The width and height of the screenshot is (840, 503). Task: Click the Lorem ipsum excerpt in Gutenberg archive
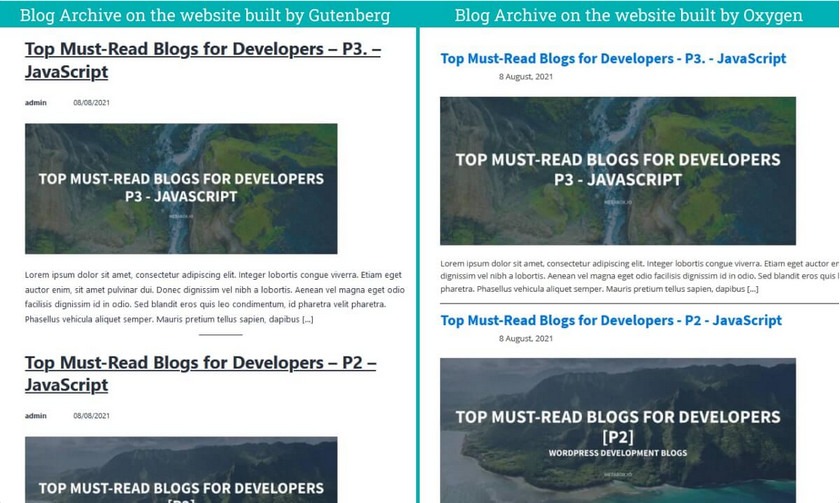(x=212, y=297)
